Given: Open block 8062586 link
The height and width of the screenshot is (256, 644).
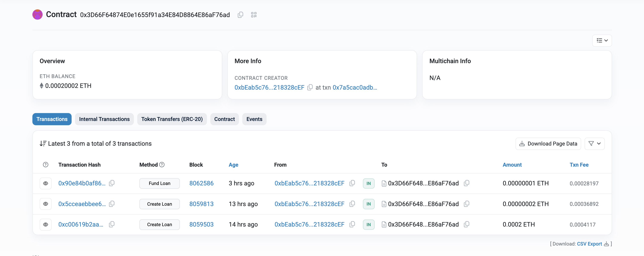Looking at the screenshot, I should point(201,183).
